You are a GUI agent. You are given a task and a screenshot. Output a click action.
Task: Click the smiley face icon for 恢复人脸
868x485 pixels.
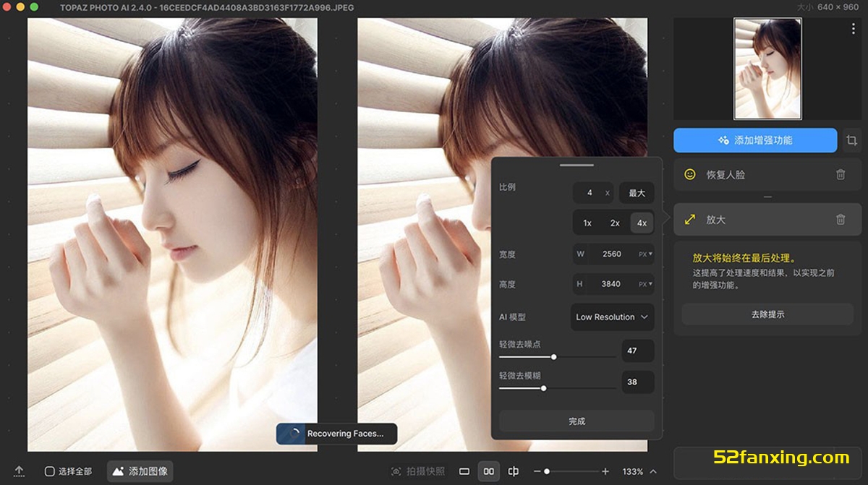(690, 174)
